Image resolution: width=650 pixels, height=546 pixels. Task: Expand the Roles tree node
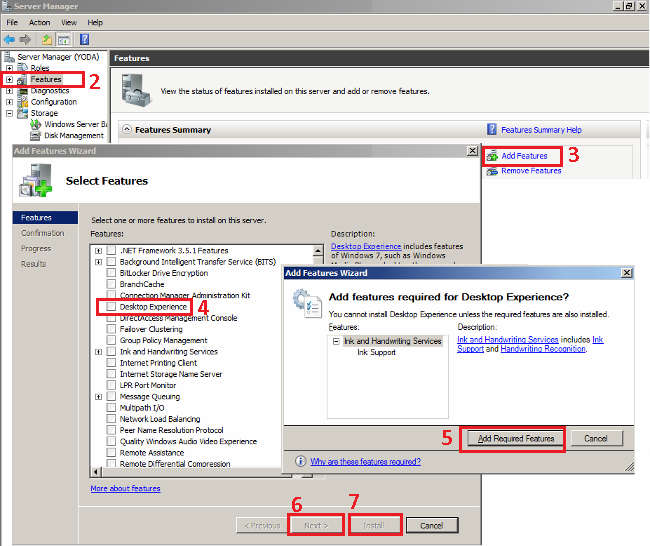(x=10, y=68)
